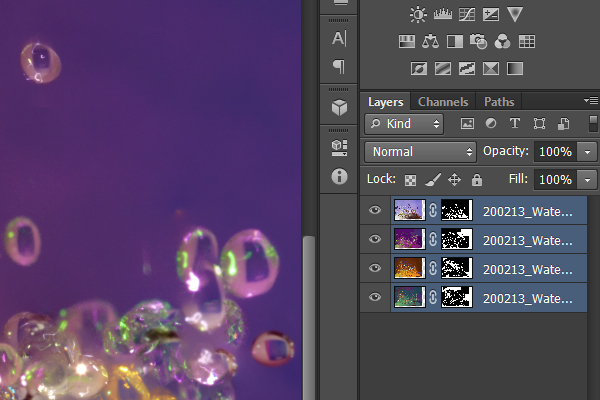600x400 pixels.
Task: Filter layers by adjustment layers icon
Action: pyautogui.click(x=491, y=123)
